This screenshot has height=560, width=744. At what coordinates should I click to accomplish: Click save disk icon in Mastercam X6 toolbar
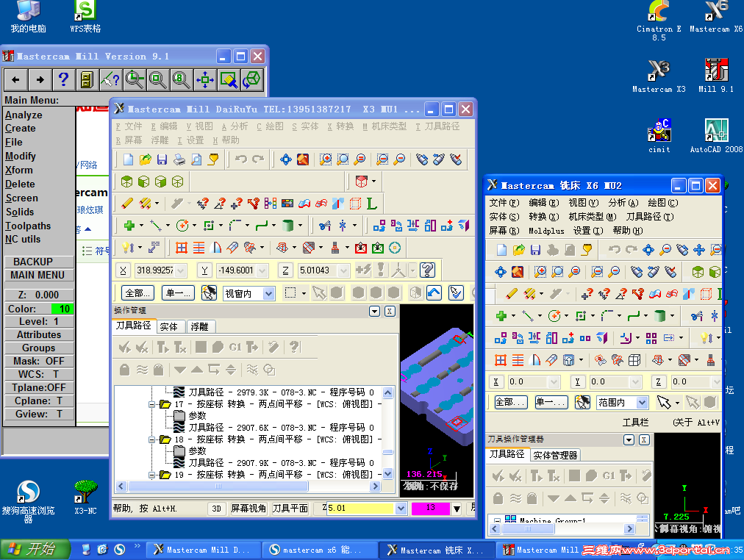pos(536,249)
